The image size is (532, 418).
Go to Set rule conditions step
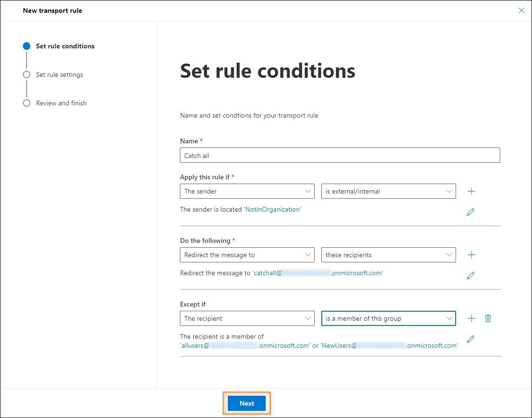click(65, 46)
